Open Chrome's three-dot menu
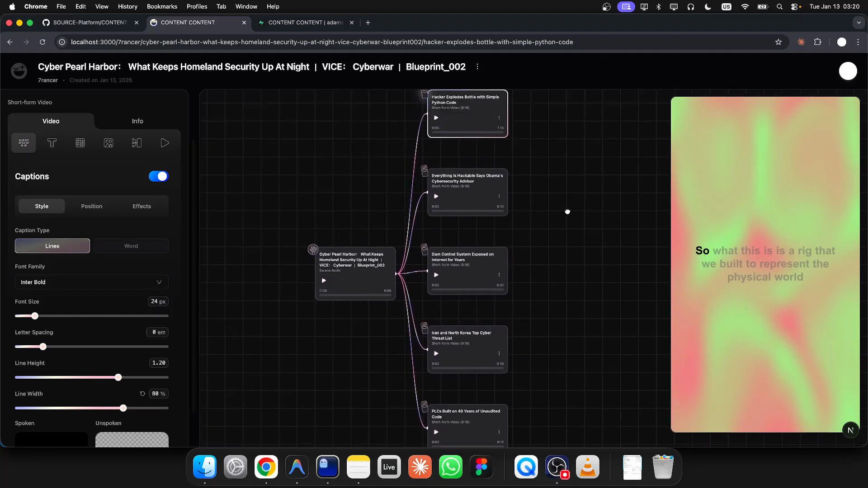Screen dimensions: 868x488 (858, 42)
